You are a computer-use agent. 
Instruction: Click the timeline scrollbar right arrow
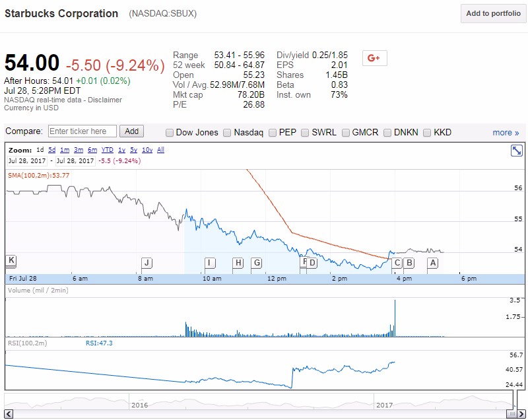tap(521, 413)
